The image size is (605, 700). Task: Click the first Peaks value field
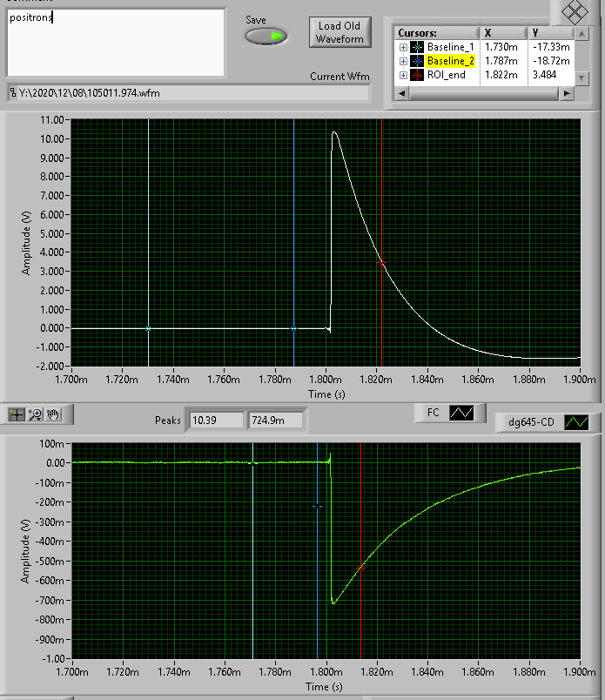(217, 421)
